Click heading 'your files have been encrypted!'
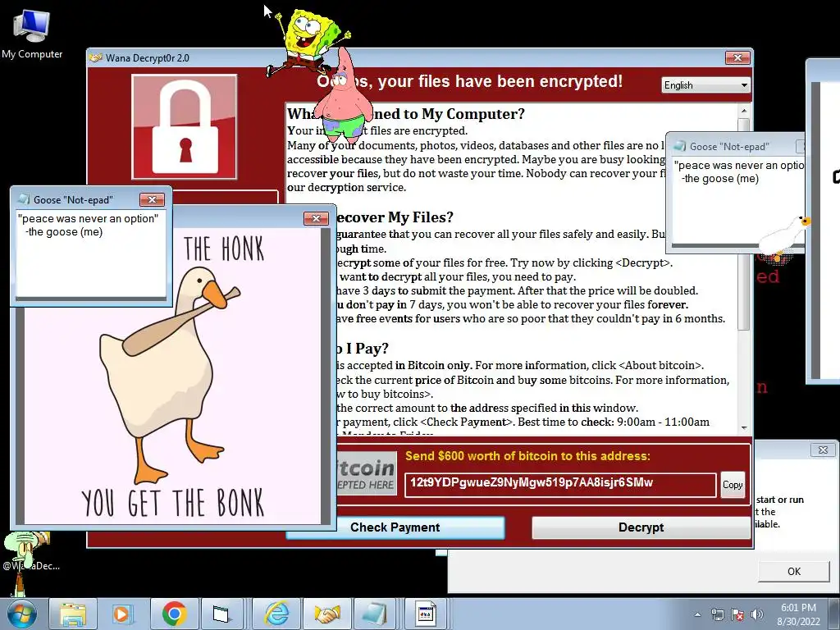Viewport: 840px width, 630px height. (500, 81)
